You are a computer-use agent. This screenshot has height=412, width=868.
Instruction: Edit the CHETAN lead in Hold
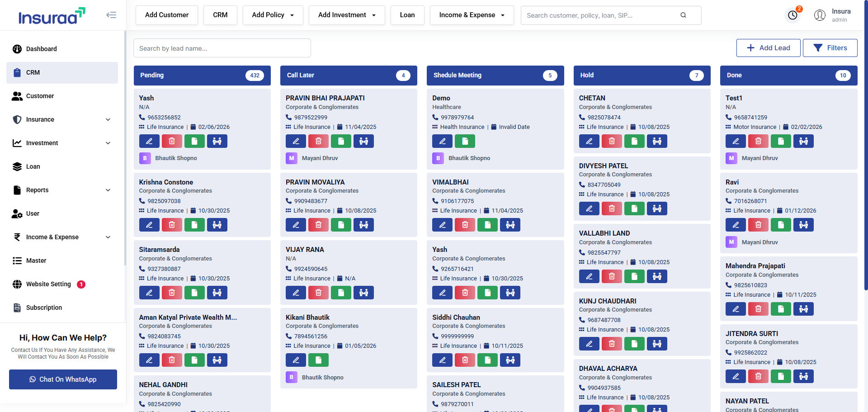(x=589, y=141)
